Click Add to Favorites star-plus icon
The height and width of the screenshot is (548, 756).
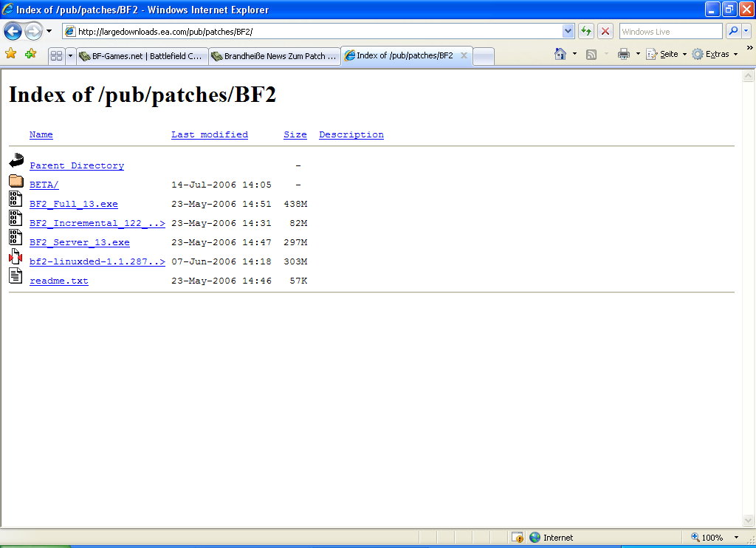coord(31,54)
